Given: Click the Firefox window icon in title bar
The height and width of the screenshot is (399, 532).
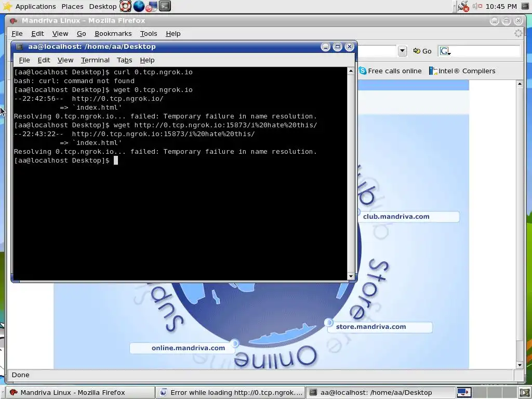Looking at the screenshot, I should (x=14, y=21).
